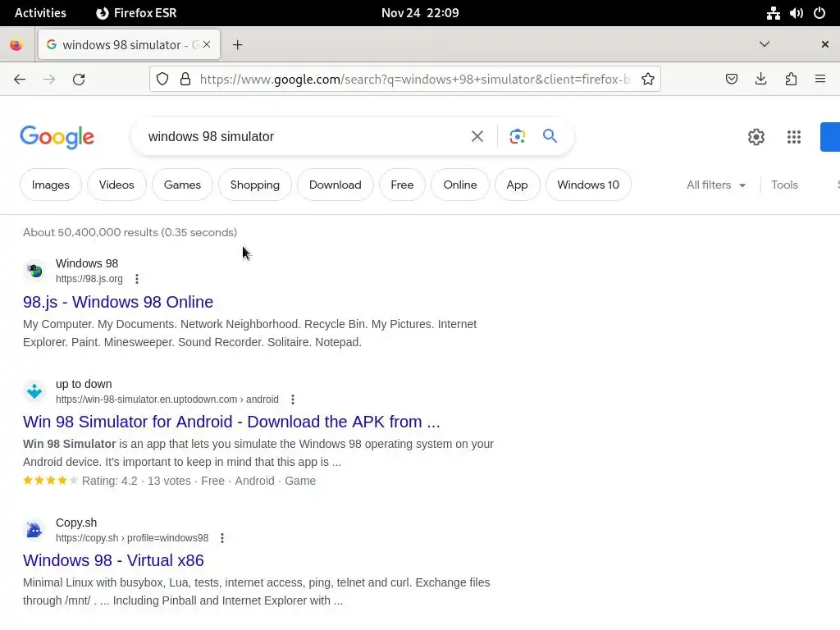Open more options for 98.js.org result
The width and height of the screenshot is (840, 630).
tap(137, 279)
